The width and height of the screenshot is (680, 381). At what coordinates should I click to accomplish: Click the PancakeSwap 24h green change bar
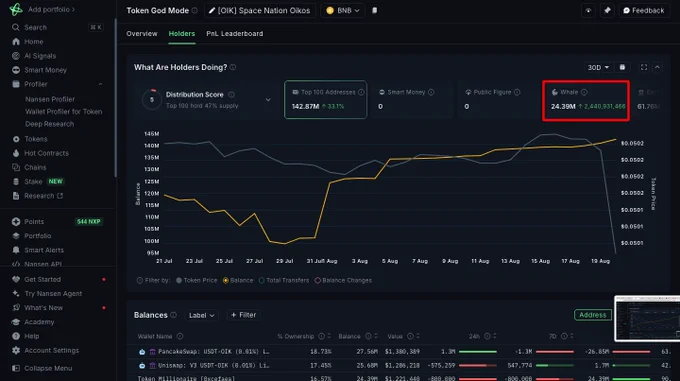pos(477,352)
